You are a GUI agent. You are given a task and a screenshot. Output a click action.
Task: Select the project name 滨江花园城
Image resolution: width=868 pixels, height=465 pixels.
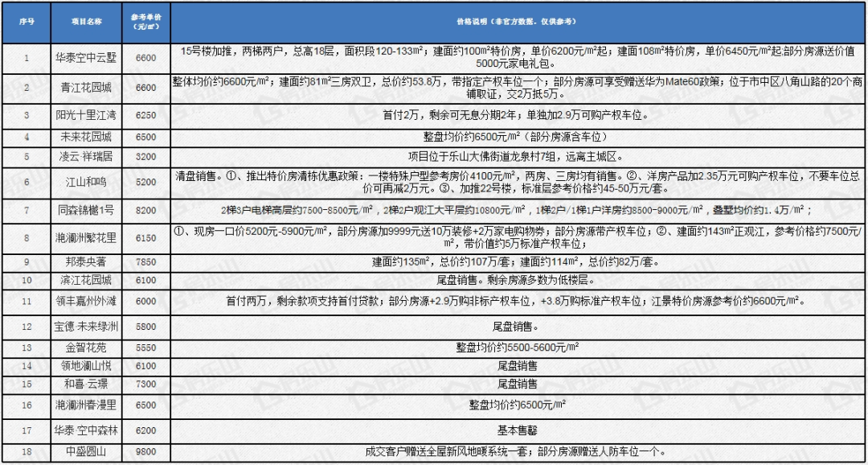tap(87, 279)
